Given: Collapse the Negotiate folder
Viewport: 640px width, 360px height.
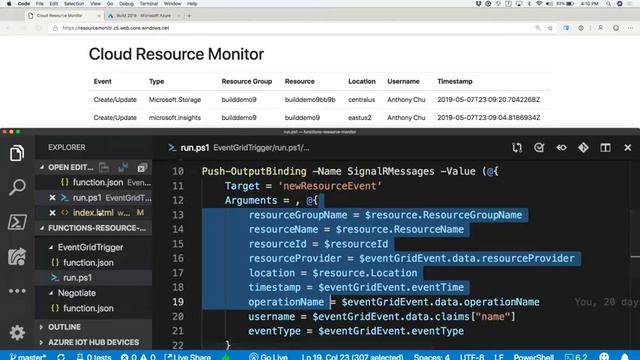Looking at the screenshot, I should coord(51,293).
